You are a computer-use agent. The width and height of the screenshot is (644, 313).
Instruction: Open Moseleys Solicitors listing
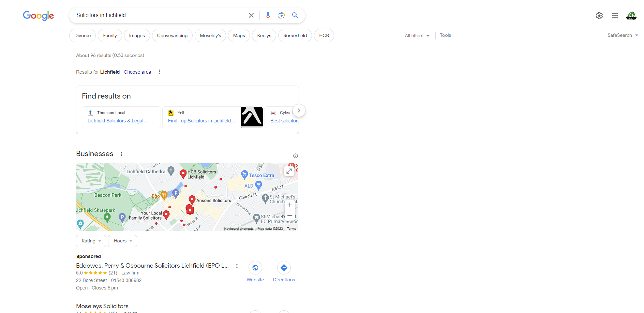[102, 306]
